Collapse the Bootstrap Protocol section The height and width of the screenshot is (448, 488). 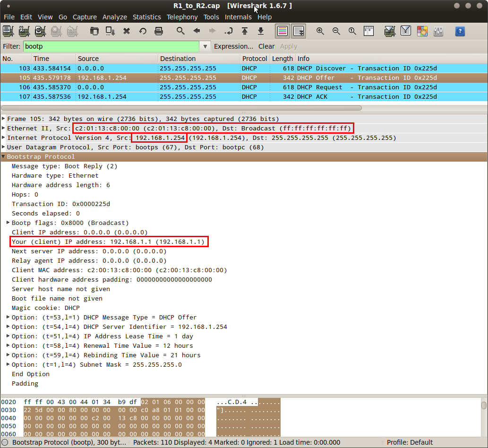[x=3, y=156]
